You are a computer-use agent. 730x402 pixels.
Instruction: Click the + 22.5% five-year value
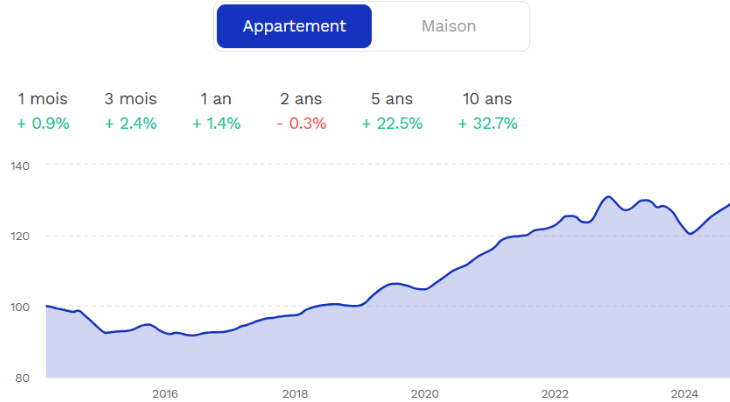392,124
